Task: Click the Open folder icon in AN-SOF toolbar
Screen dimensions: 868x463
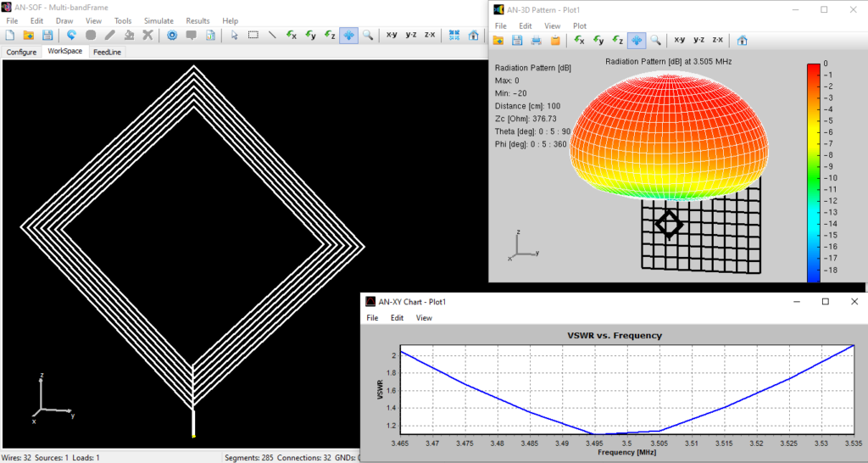Action: point(28,35)
